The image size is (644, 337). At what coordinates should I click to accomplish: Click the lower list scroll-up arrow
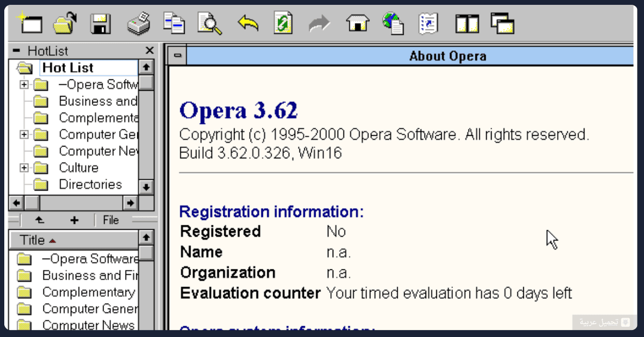click(147, 238)
